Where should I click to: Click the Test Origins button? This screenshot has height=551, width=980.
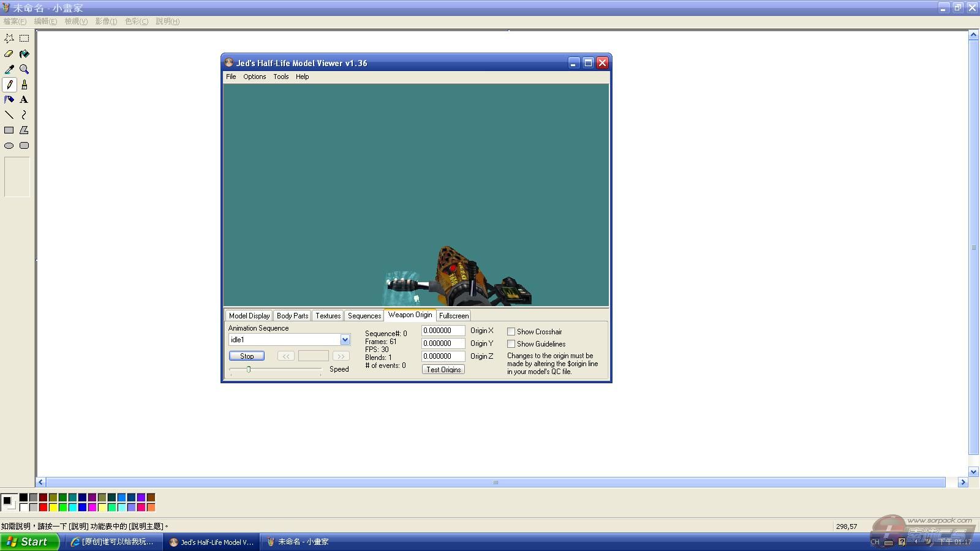(x=443, y=370)
